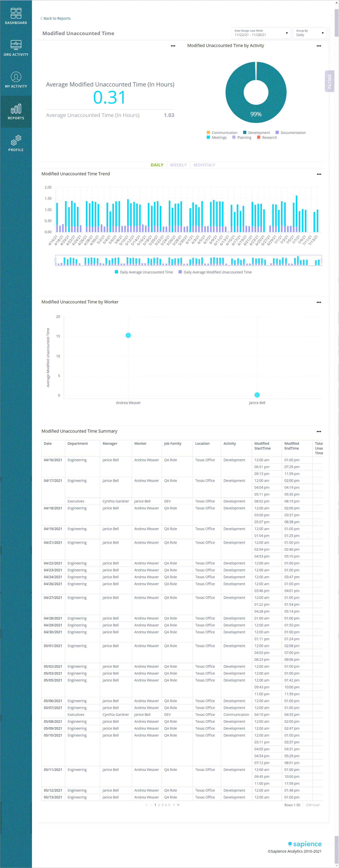The image size is (339, 868).
Task: Open the average time card options menu
Action: pos(173,46)
